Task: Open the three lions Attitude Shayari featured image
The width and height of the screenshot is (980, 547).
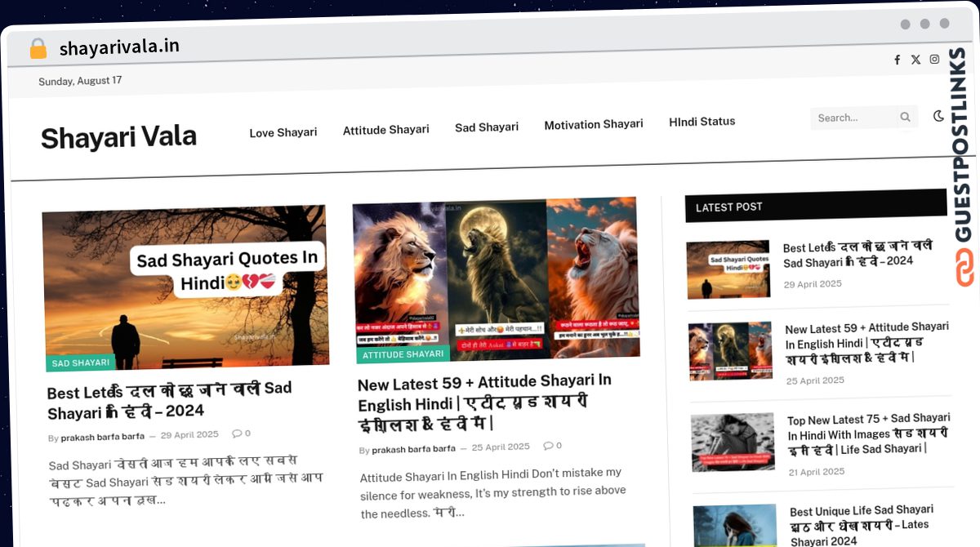Action: pos(496,278)
